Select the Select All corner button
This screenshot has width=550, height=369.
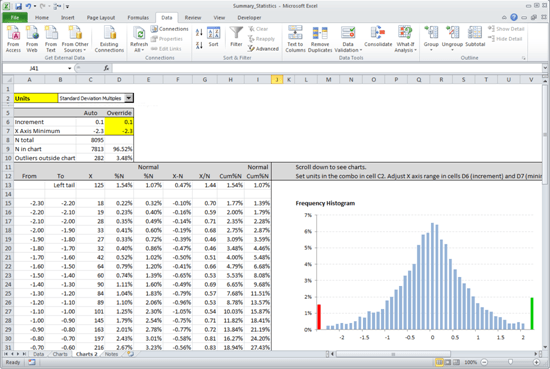(8, 80)
